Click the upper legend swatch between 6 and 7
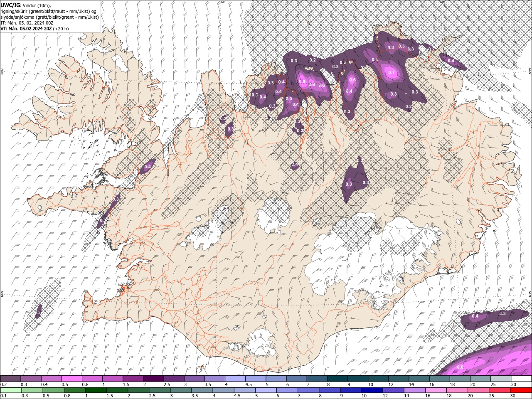The height and width of the screenshot is (399, 532). (296, 379)
